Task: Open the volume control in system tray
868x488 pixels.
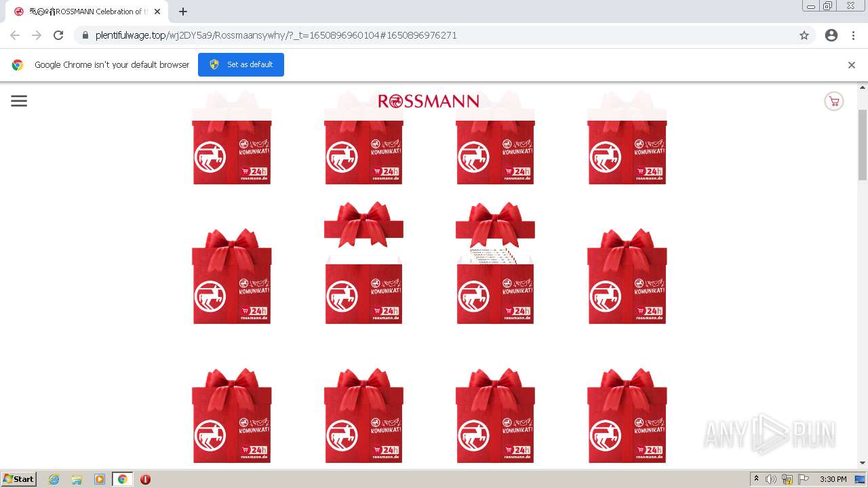Action: pos(771,479)
